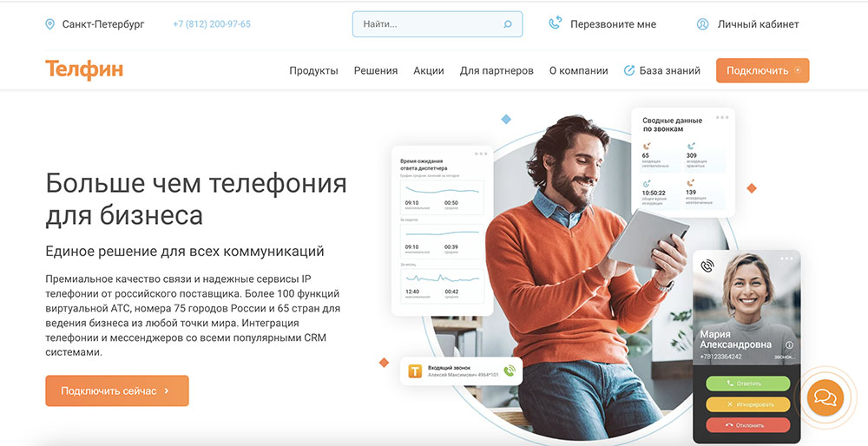
Task: Click the orange Подключить button in header
Action: coord(762,71)
